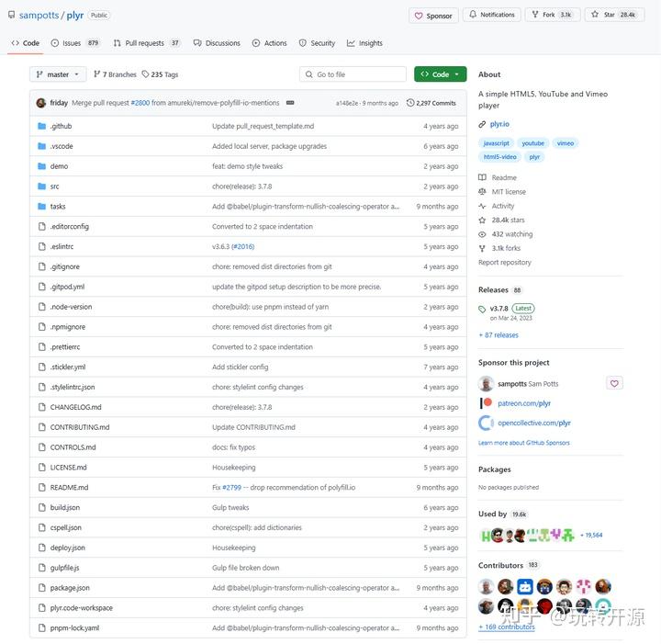Screen dimensions: 661x644
Task: Click the demo folder icon
Action: [x=41, y=166]
